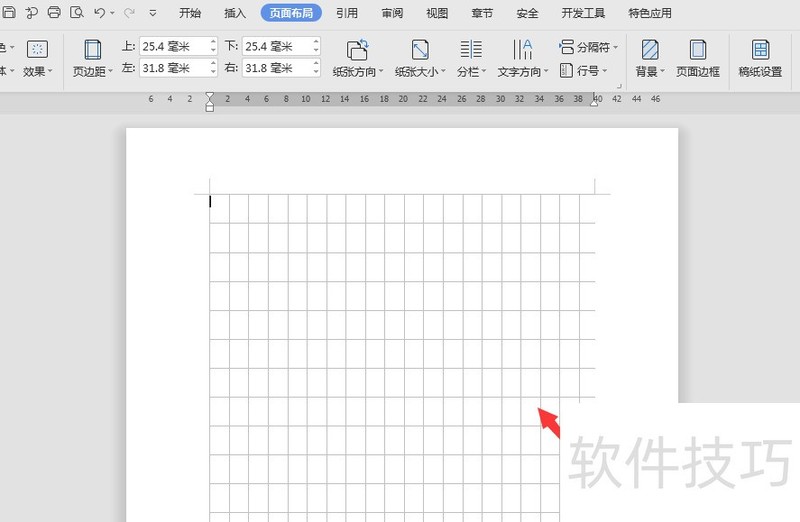
Task: Expand the 分栏 dropdown arrow
Action: (484, 71)
